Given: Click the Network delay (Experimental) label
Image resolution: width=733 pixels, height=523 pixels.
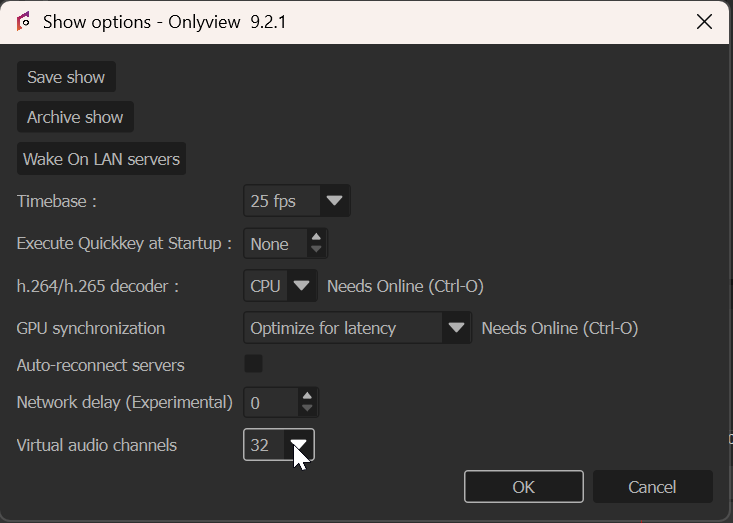Looking at the screenshot, I should 124,402.
